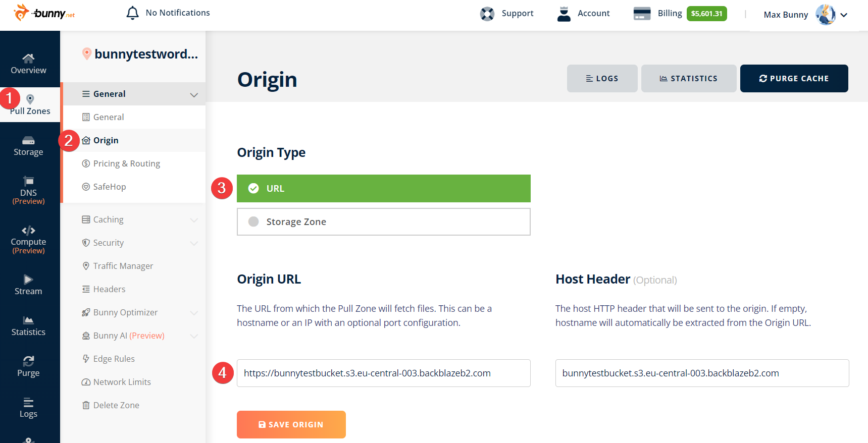868x443 pixels.
Task: Click the Traffic Manager pin icon
Action: pyautogui.click(x=86, y=266)
